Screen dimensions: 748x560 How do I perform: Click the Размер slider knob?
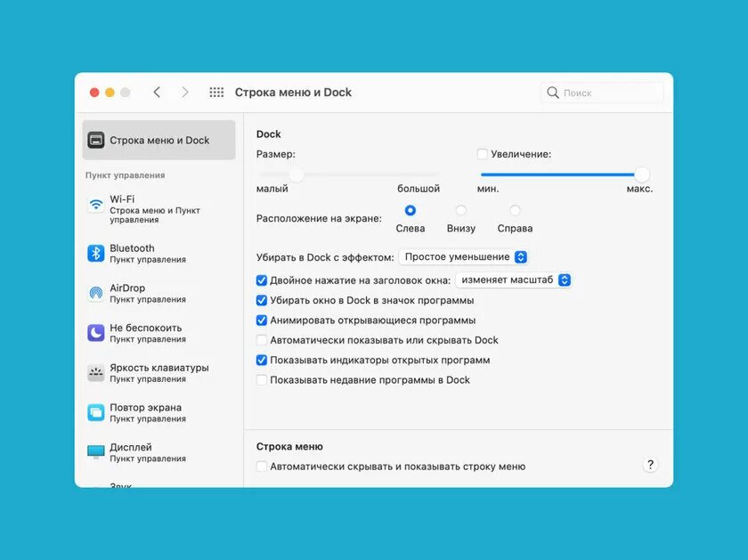point(297,174)
